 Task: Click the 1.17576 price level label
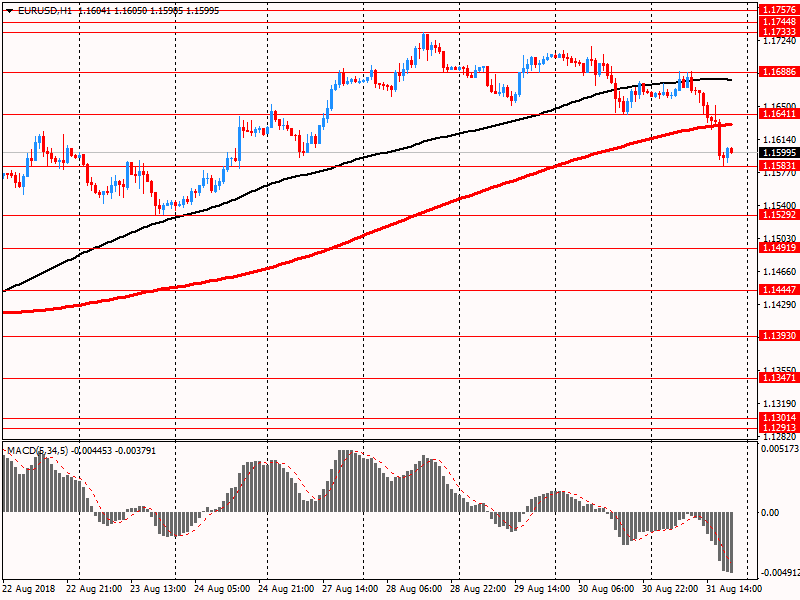coord(779,10)
